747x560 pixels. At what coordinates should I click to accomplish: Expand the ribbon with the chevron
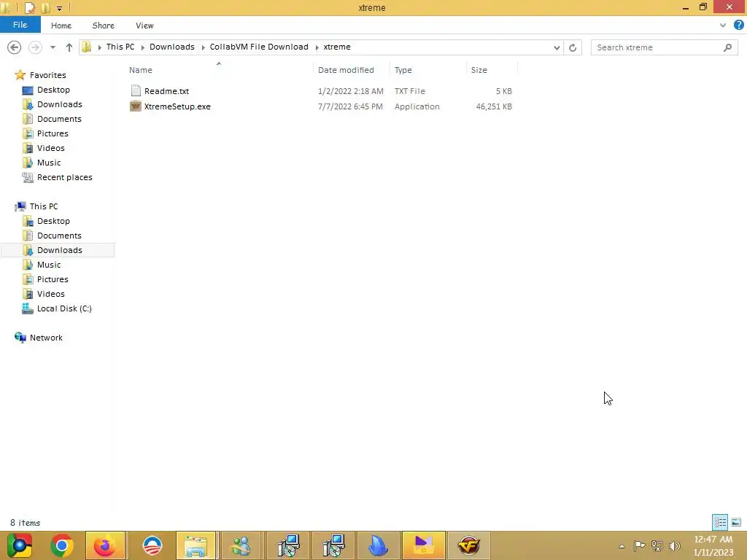click(x=723, y=26)
